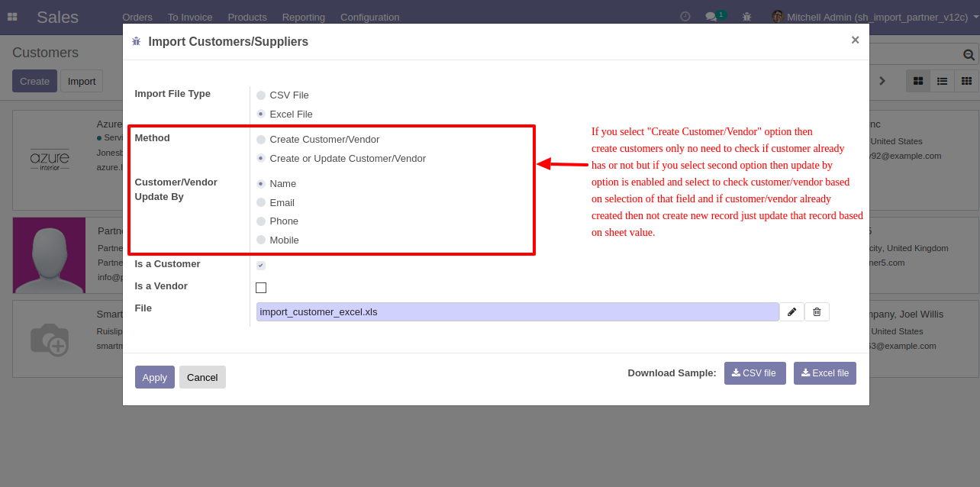The width and height of the screenshot is (980, 487).
Task: Expand the Reporting menu
Action: (304, 17)
